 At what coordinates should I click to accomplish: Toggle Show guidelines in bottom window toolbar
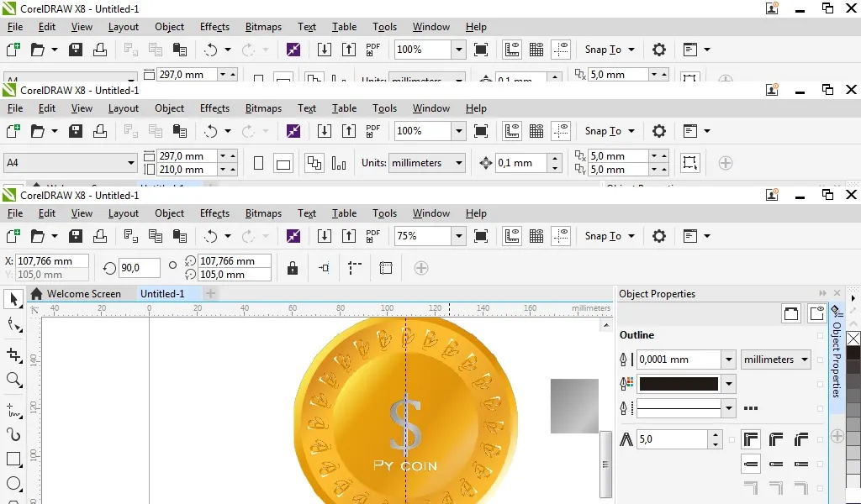coord(561,236)
